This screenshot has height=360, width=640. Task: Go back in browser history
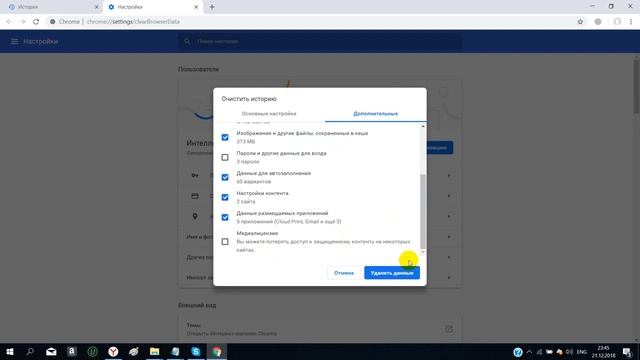tap(9, 22)
